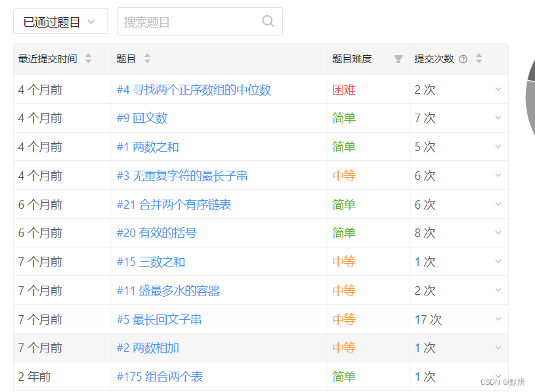Open problem #11 盛最多水的容器
This screenshot has width=535, height=392.
pyautogui.click(x=168, y=291)
